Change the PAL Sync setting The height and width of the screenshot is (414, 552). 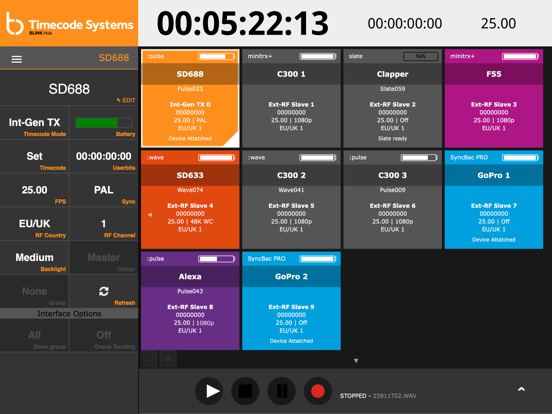[104, 190]
